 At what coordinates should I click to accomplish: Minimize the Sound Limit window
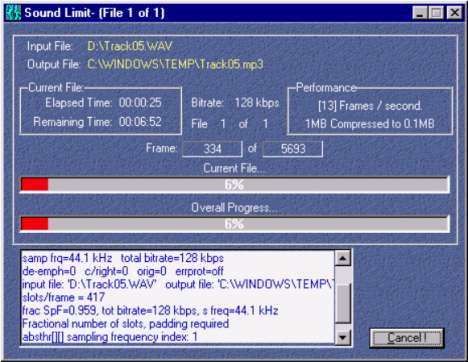pyautogui.click(x=420, y=13)
